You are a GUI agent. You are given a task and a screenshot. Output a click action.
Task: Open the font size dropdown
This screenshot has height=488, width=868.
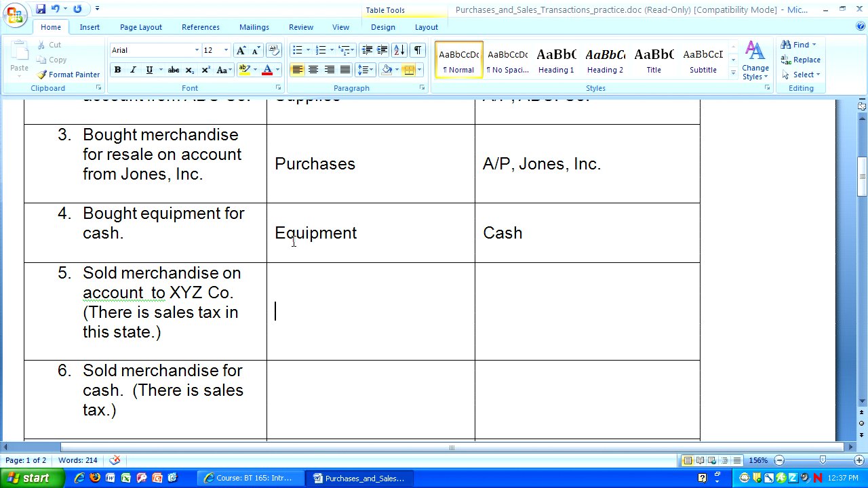(x=226, y=50)
